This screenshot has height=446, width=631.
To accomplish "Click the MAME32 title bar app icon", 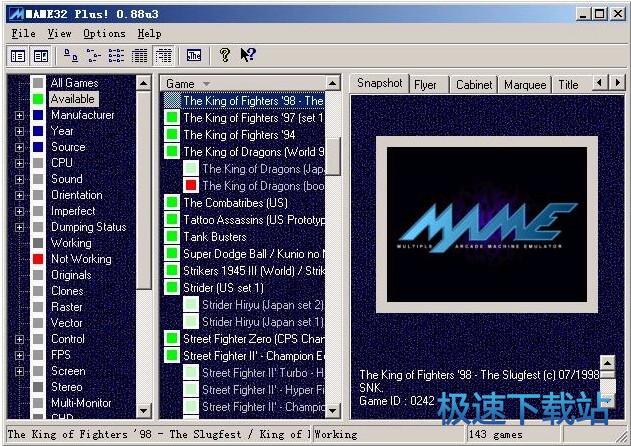I will [x=16, y=14].
